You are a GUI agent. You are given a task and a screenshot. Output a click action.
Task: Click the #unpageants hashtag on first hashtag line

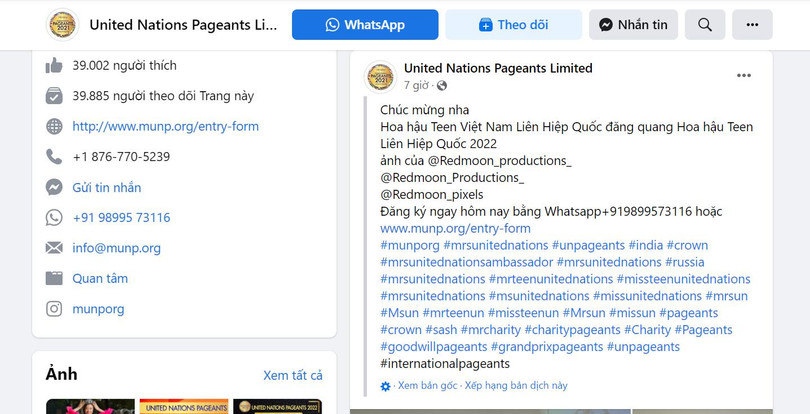pyautogui.click(x=588, y=245)
